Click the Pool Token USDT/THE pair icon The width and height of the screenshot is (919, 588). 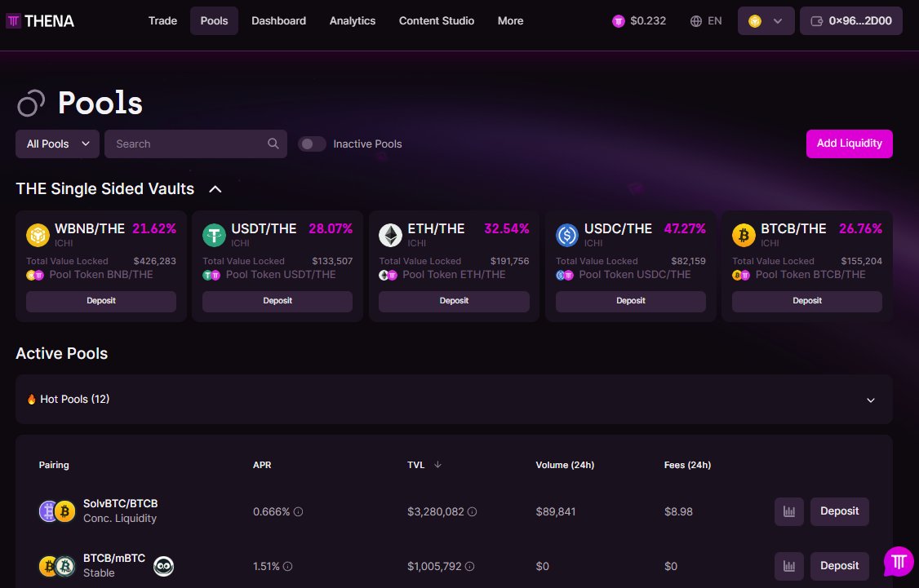211,276
